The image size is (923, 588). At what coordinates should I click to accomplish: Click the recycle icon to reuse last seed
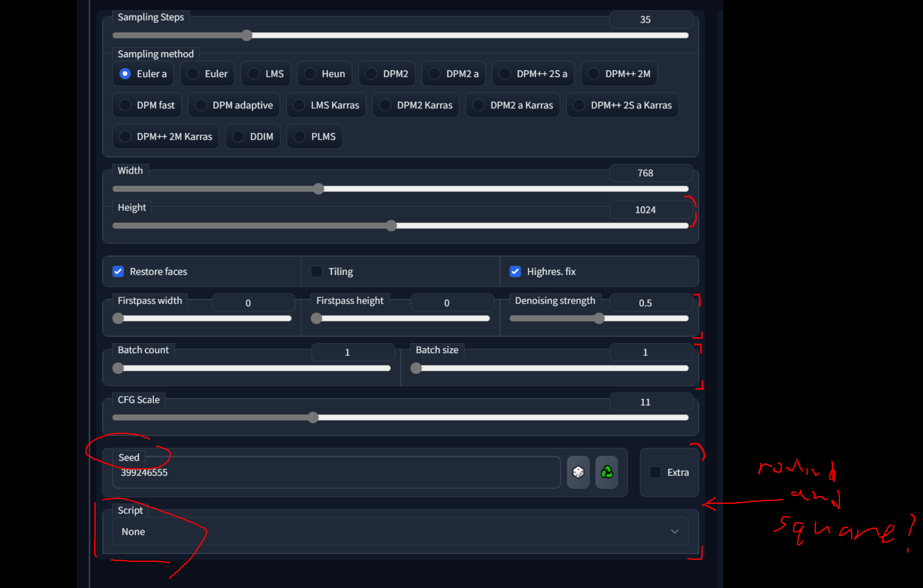[x=607, y=472]
